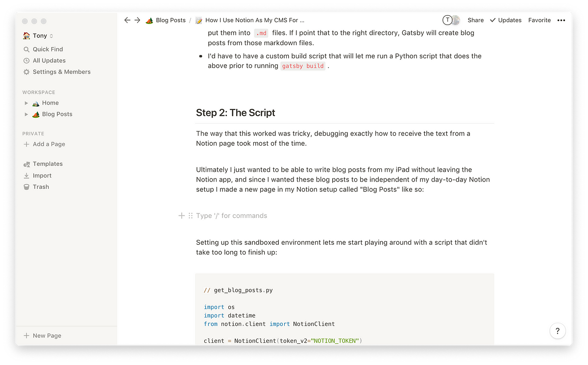Click paragraph starting 'The way that this worked'
This screenshot has width=588, height=365.
coord(333,138)
